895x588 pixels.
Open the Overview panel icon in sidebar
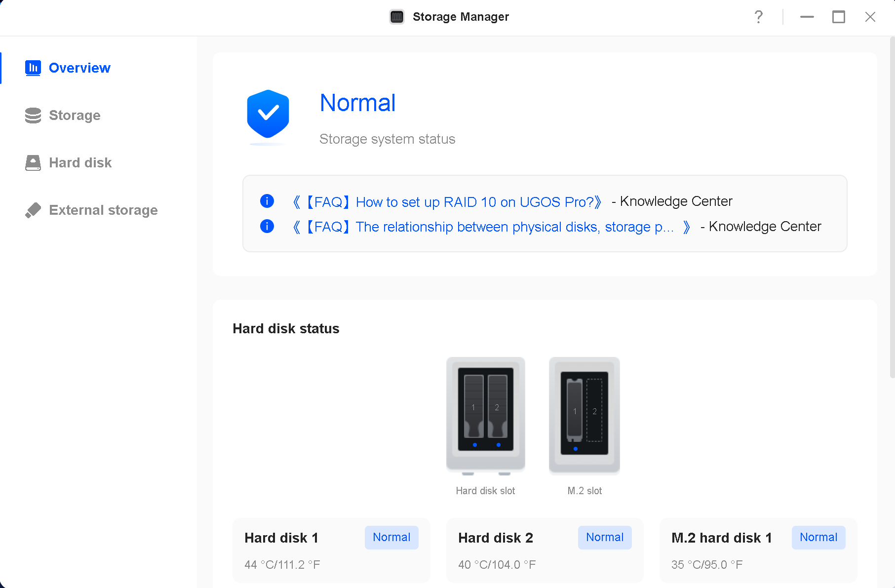(x=33, y=68)
